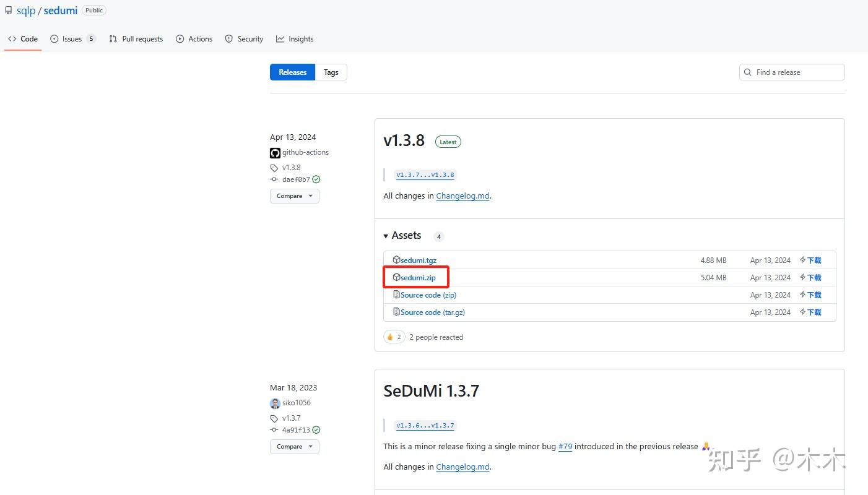Viewport: 868px width, 495px height.
Task: Click the magnifier icon in Find a release
Action: click(748, 72)
